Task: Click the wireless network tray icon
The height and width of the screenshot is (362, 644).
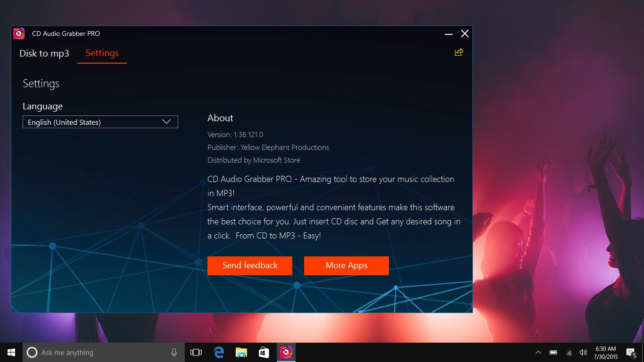Action: [568, 352]
